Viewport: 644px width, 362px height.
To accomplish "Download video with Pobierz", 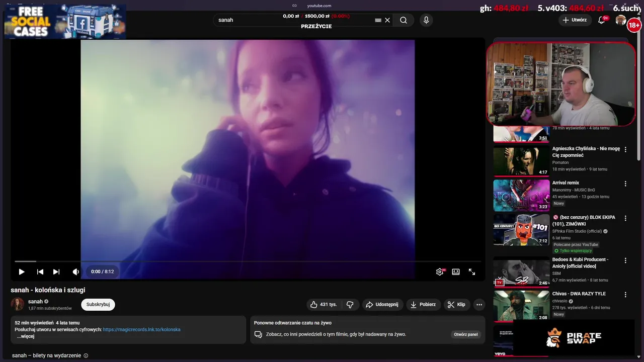I will click(x=423, y=305).
